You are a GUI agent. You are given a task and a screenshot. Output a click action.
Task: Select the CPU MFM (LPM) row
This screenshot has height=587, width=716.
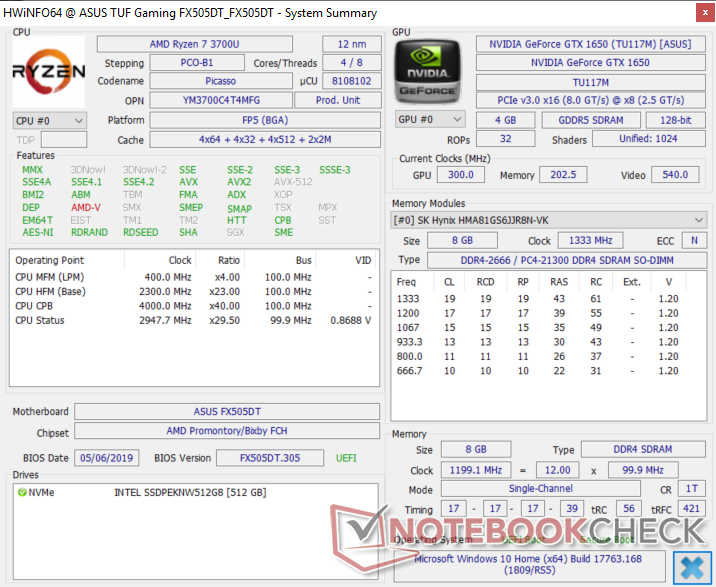(194, 277)
